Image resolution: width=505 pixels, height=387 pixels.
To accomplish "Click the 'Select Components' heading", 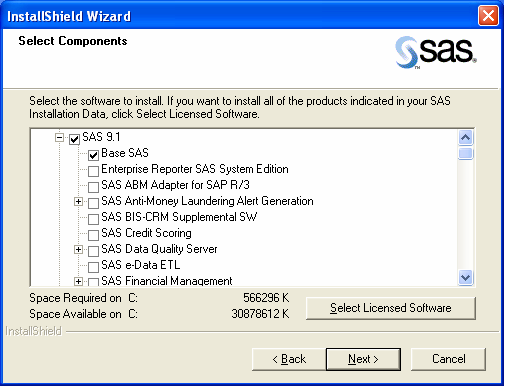I will click(73, 41).
